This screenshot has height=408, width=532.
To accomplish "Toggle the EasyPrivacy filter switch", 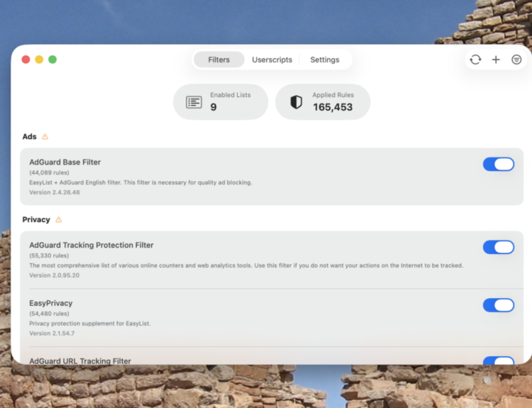I will 498,305.
